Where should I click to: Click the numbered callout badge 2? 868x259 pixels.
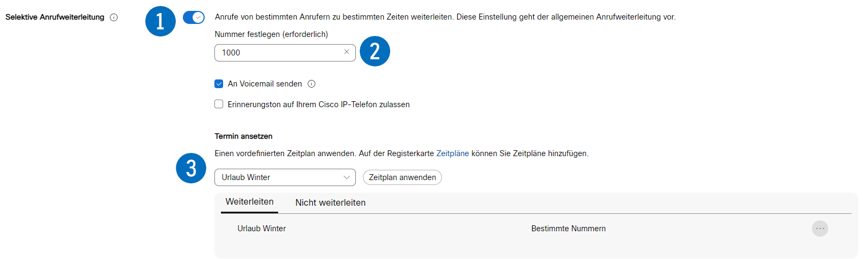click(x=375, y=51)
